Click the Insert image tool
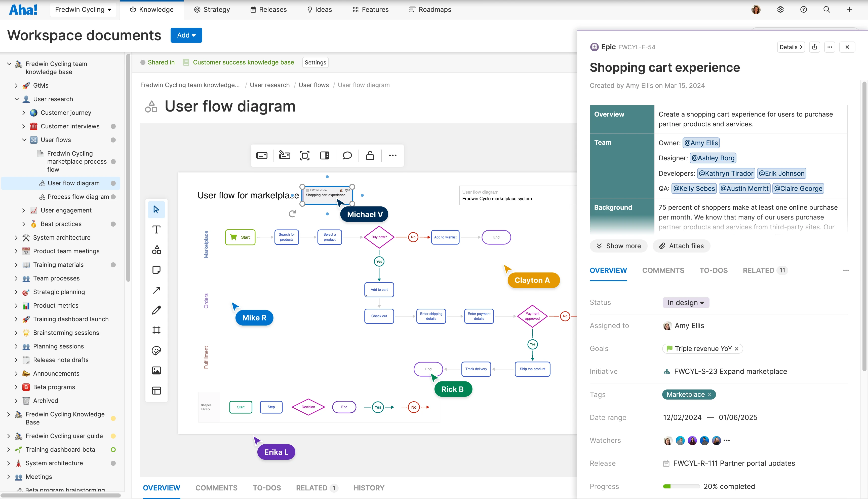This screenshot has width=868, height=499. pyautogui.click(x=156, y=371)
